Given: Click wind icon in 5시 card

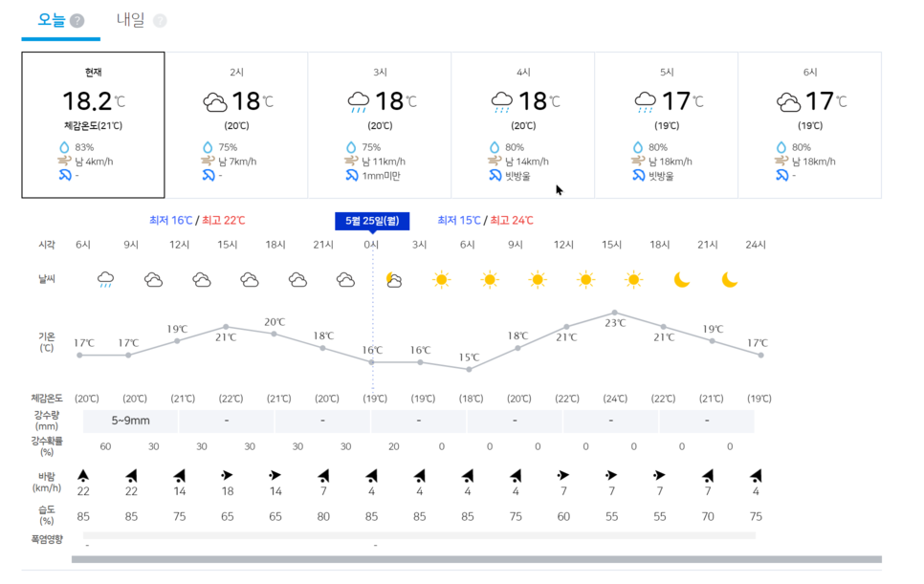Looking at the screenshot, I should coord(639,162).
